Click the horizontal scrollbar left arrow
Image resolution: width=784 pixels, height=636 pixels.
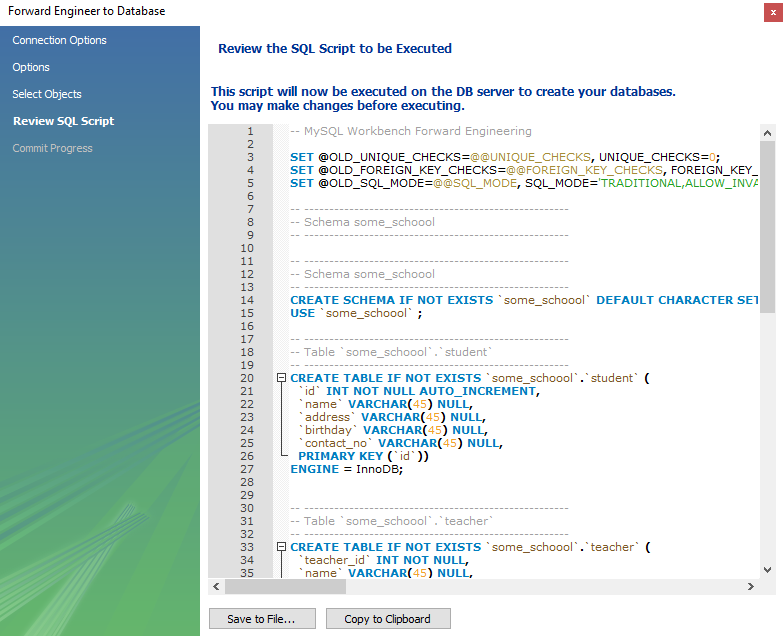tap(216, 586)
